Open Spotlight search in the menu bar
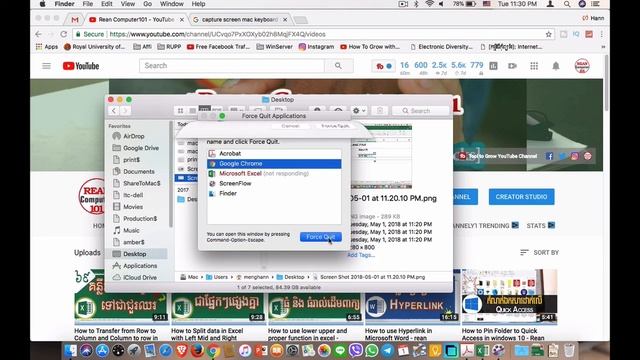640x360 pixels. coord(567,4)
